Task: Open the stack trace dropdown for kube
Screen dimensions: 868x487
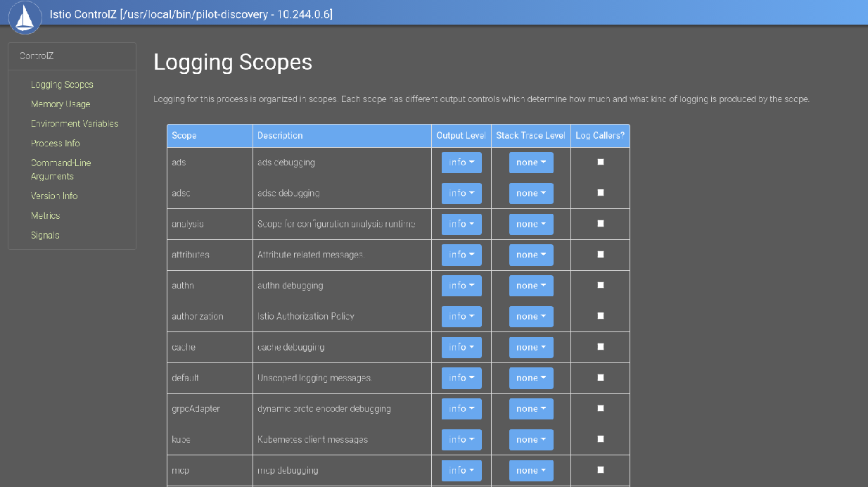Action: 531,439
